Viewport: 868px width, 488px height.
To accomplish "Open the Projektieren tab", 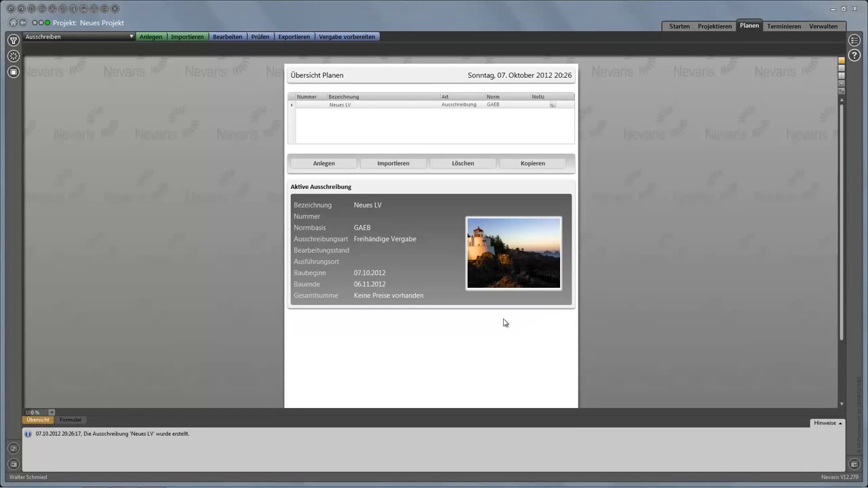I will 715,26.
